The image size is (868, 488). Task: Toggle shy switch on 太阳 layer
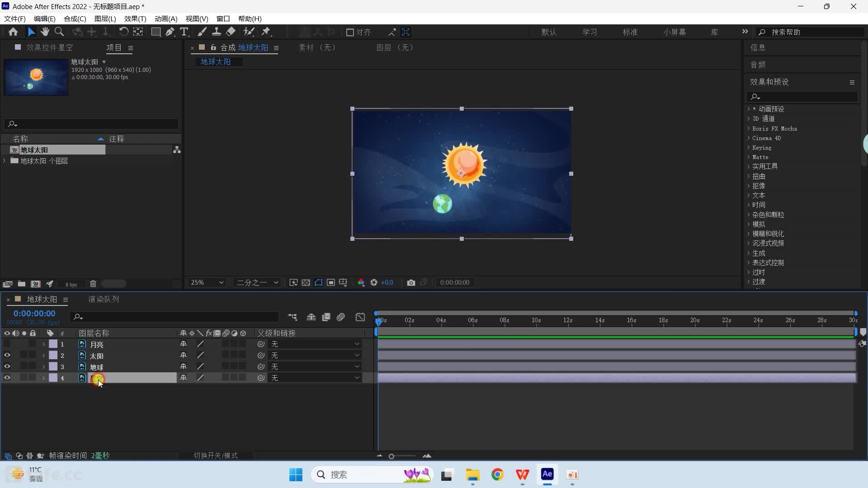coord(183,356)
